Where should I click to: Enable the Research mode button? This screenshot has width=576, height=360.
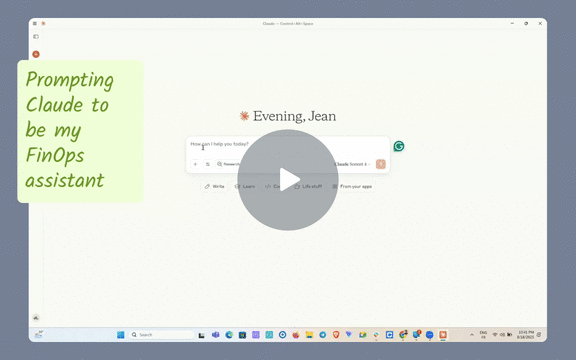click(228, 164)
